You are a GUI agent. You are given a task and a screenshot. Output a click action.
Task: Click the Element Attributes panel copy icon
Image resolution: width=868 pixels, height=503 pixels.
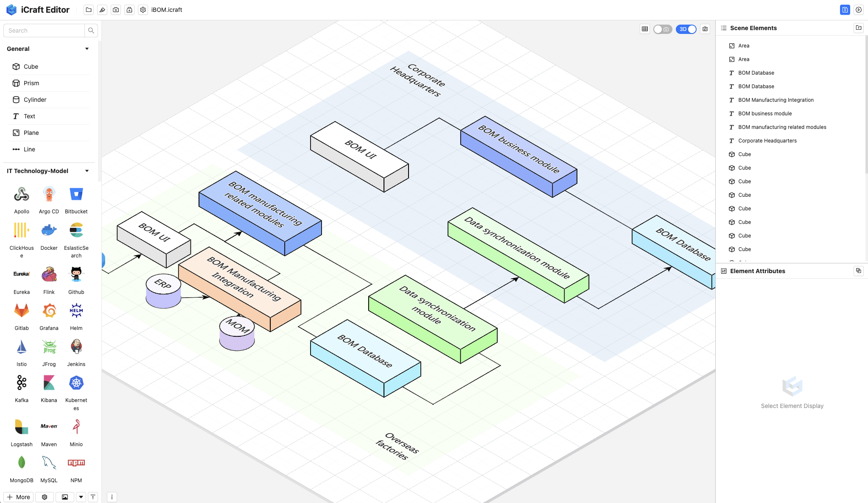859,271
